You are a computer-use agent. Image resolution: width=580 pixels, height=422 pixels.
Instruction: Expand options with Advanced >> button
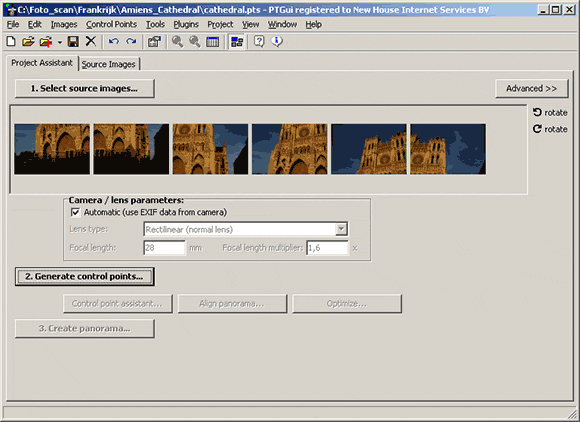click(532, 88)
